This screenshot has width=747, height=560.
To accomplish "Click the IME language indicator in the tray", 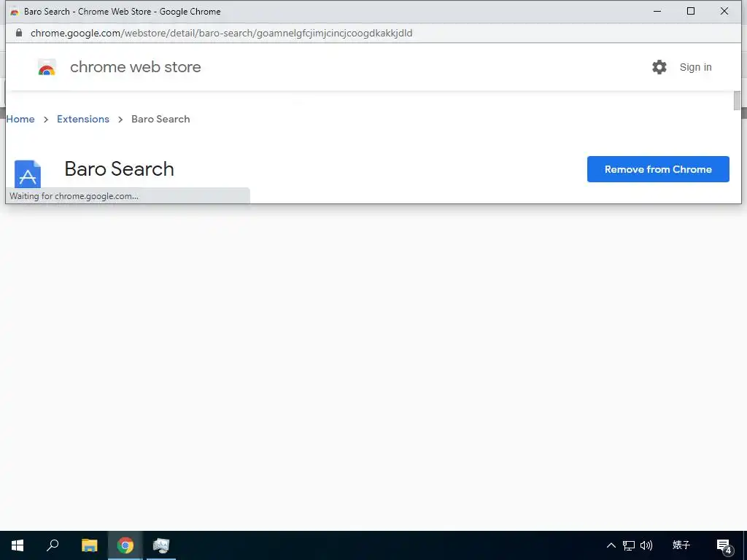I will pos(681,545).
